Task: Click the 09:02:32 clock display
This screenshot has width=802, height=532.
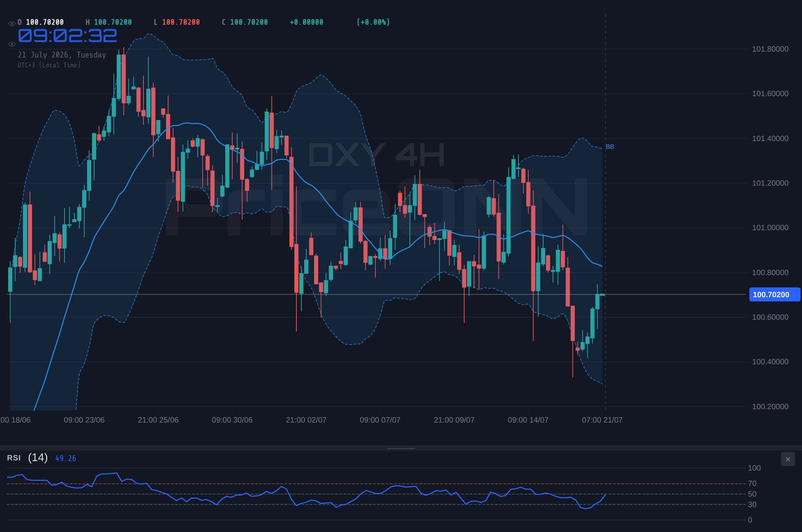Action: tap(67, 36)
